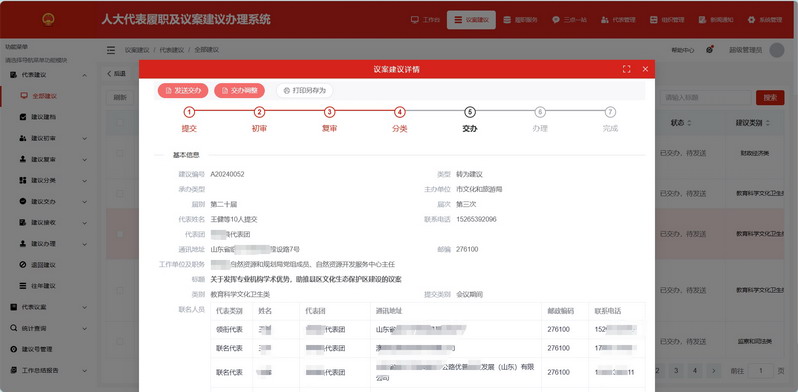Expand the 建议初审 chevron
This screenshot has height=392, width=798.
(84, 138)
